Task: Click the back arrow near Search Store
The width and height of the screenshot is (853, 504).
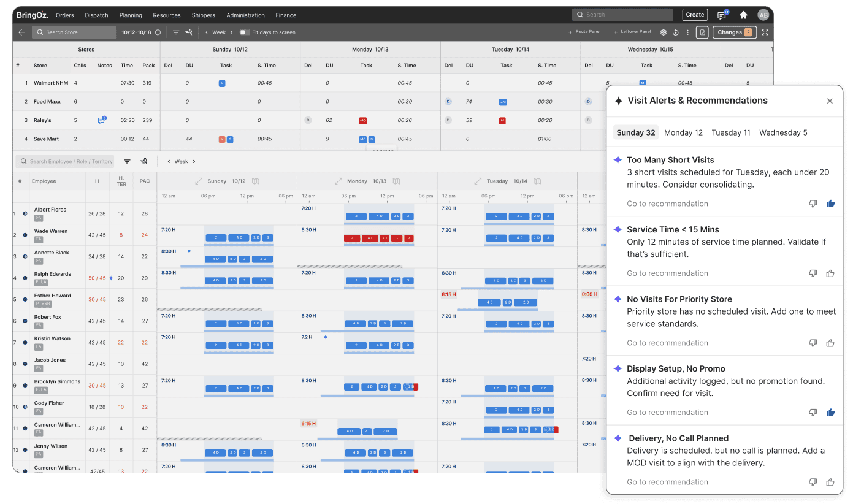Action: tap(21, 32)
